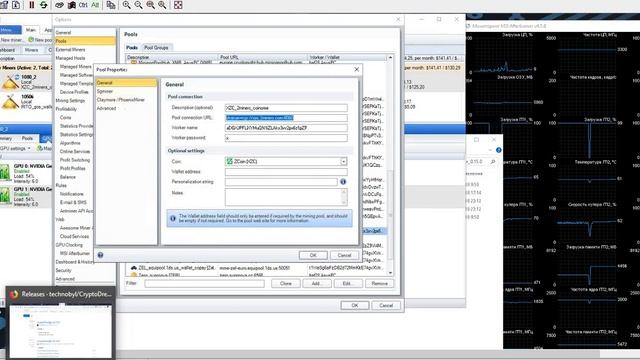The width and height of the screenshot is (640, 360).
Task: Click Cancel at bottom of Options window
Action: pyautogui.click(x=386, y=305)
